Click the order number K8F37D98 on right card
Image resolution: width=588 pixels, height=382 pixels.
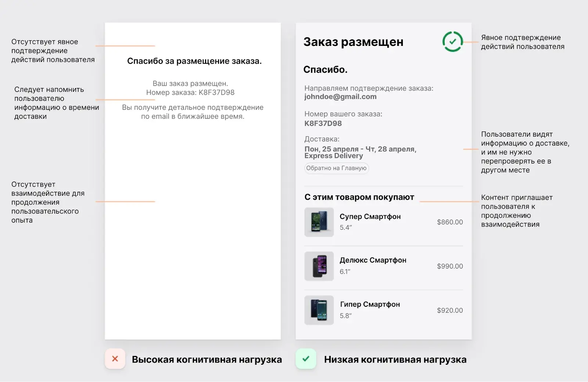click(323, 123)
